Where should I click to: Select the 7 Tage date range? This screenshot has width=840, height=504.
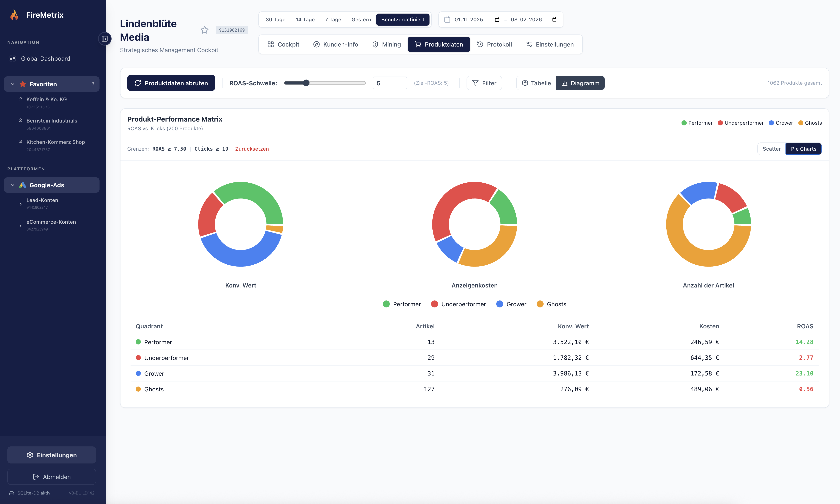(333, 19)
